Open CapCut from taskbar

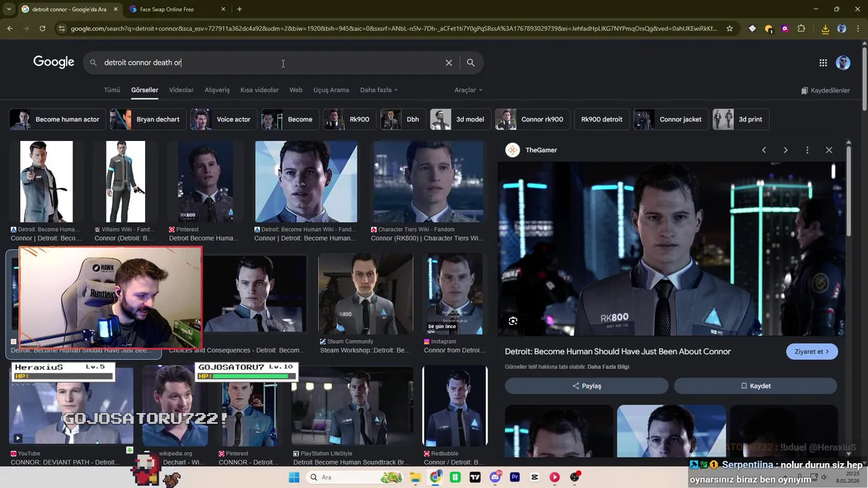535,477
